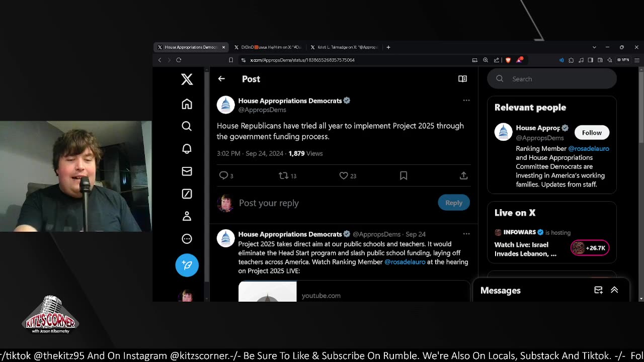Open the Brave Wallet icon
Viewport: 644px width, 362px height.
coord(600,60)
